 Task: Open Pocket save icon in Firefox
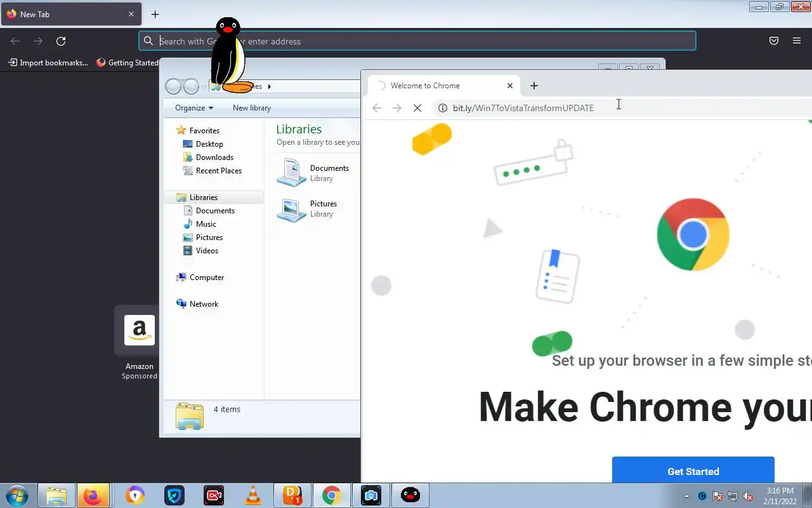(x=774, y=41)
